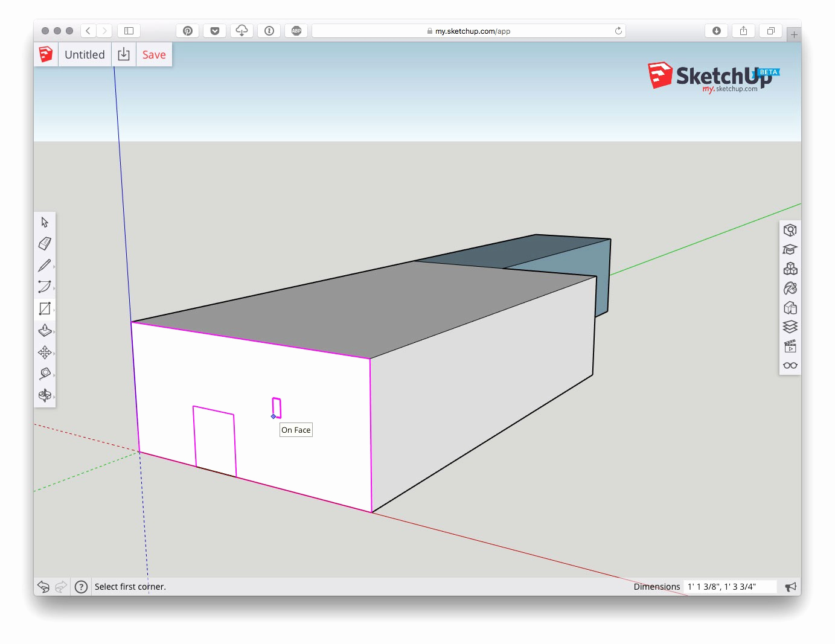The width and height of the screenshot is (835, 644).
Task: Open the Entity Info panel
Action: (x=790, y=230)
